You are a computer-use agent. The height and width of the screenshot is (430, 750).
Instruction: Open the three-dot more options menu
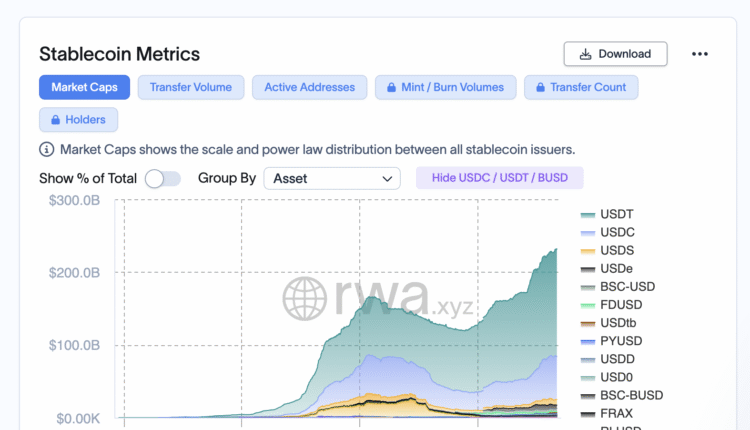click(700, 54)
